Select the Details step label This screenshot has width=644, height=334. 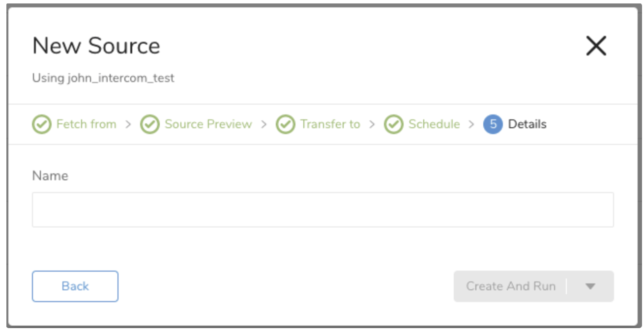[527, 124]
